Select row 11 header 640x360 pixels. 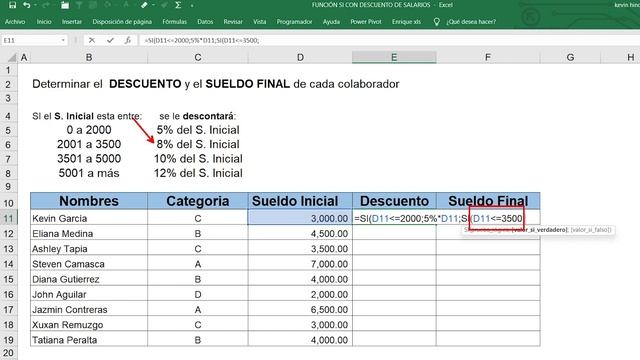point(9,218)
